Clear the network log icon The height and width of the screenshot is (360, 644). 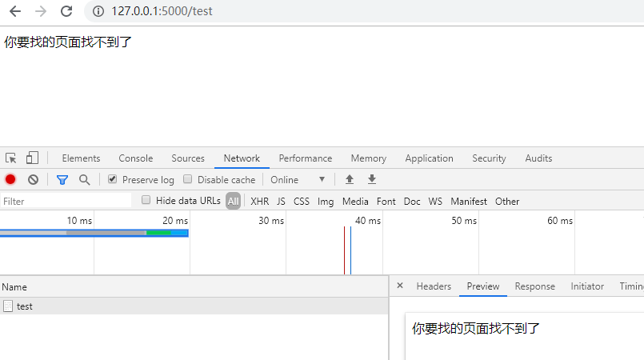[34, 179]
